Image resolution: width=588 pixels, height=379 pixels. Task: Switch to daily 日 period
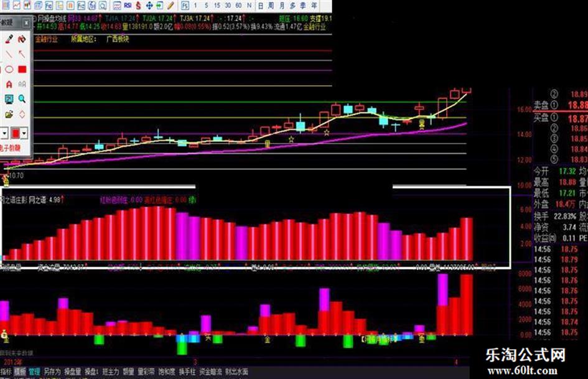[261, 5]
